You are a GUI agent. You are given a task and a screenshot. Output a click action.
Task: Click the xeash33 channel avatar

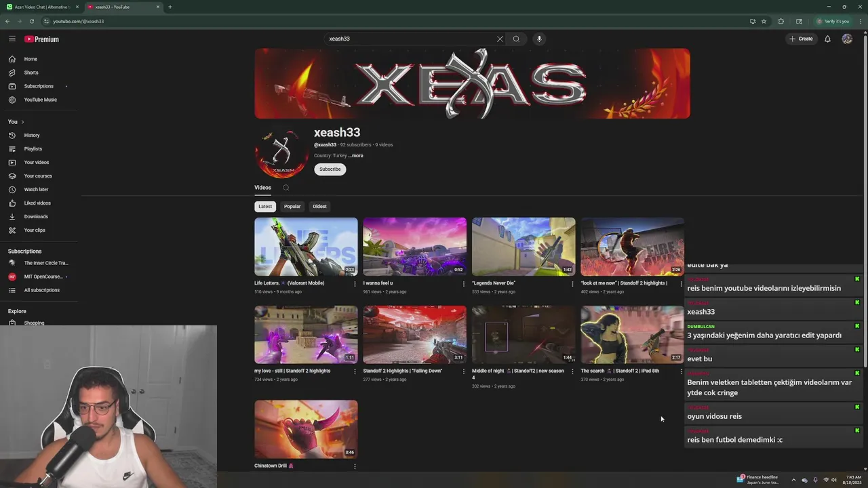tap(281, 153)
